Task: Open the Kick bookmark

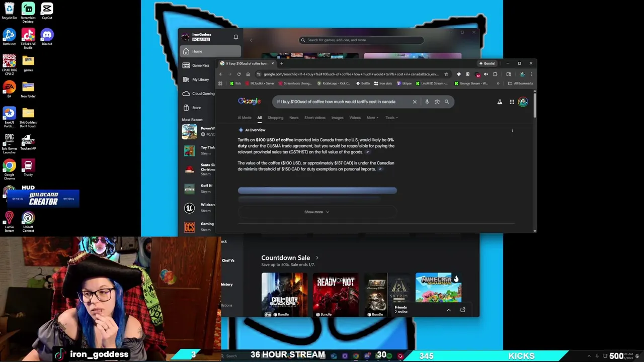Action: 235,83
